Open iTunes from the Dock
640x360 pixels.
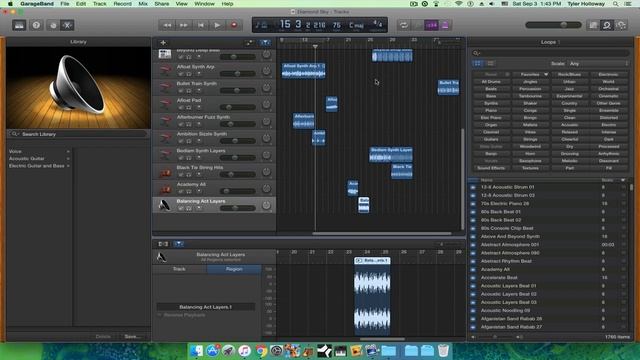click(x=244, y=351)
